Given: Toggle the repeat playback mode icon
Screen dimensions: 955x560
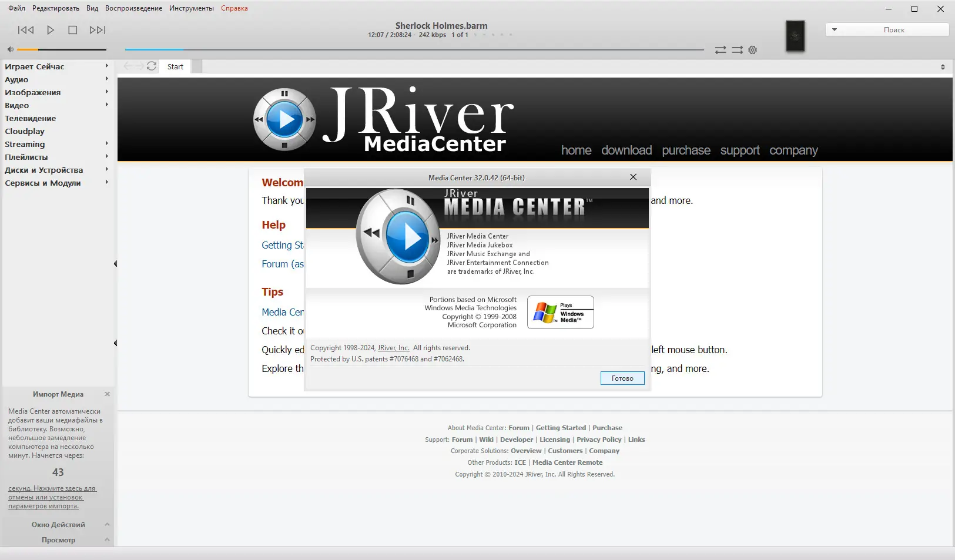Looking at the screenshot, I should click(721, 50).
